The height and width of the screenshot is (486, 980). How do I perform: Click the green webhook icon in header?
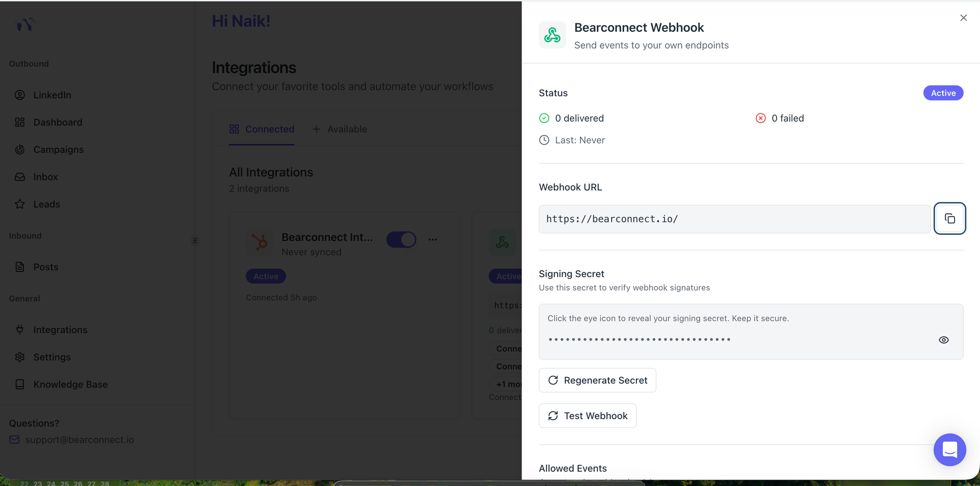point(552,35)
